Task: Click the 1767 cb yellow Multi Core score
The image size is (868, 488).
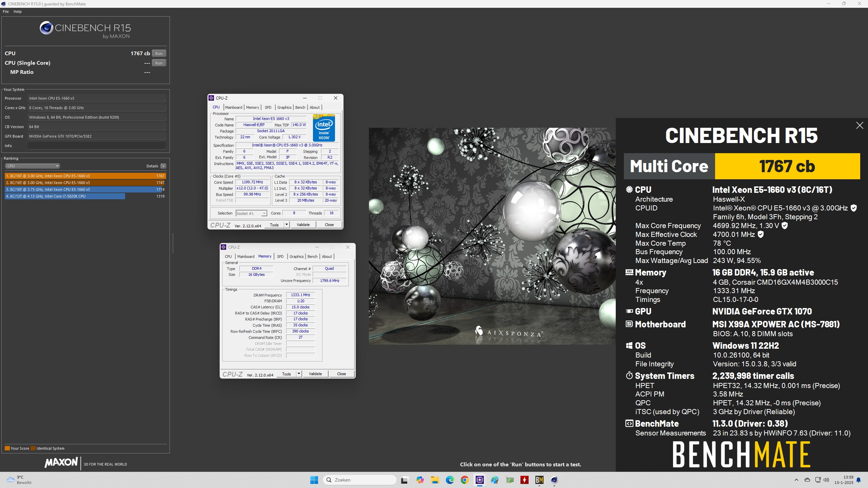Action: 787,166
